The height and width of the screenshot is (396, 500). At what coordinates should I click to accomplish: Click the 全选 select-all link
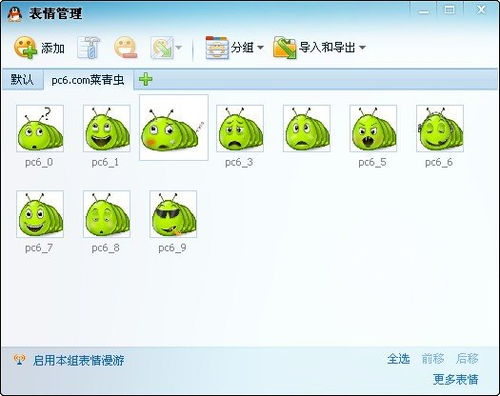(398, 359)
